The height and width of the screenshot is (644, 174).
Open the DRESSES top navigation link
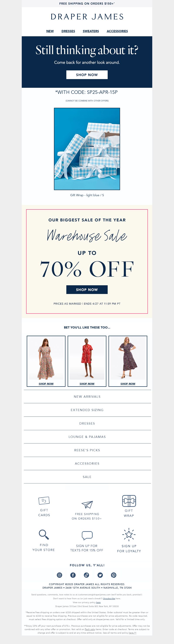pos(68,31)
